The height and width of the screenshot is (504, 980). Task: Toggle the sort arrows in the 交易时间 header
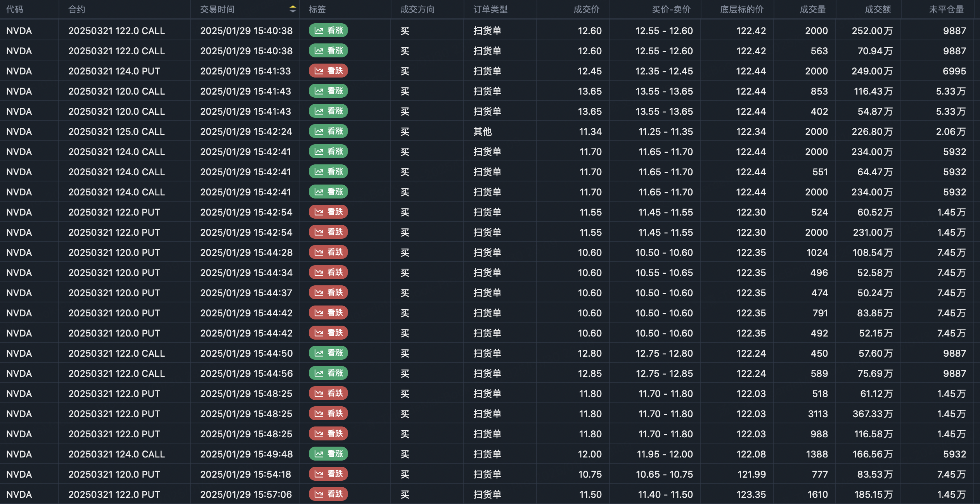[293, 9]
